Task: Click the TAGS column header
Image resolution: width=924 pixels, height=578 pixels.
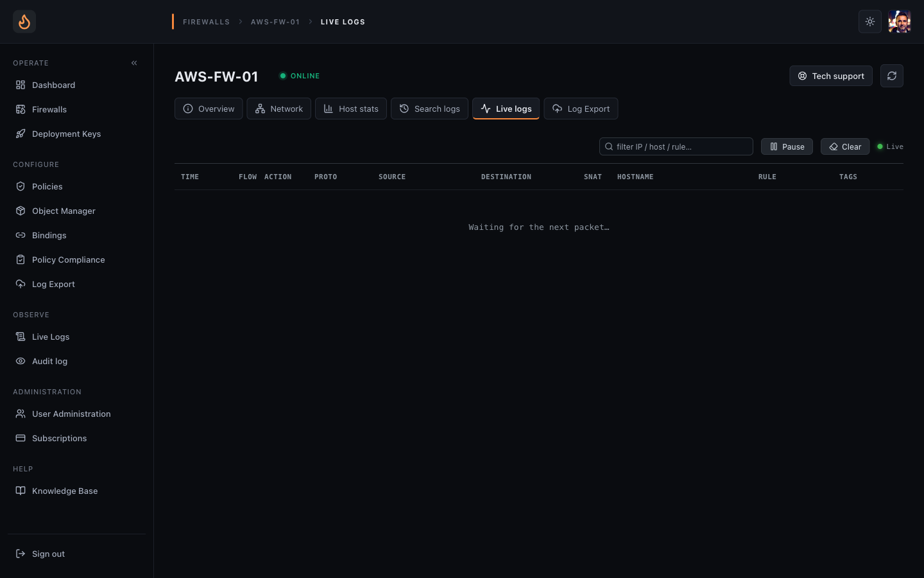Action: click(x=848, y=177)
